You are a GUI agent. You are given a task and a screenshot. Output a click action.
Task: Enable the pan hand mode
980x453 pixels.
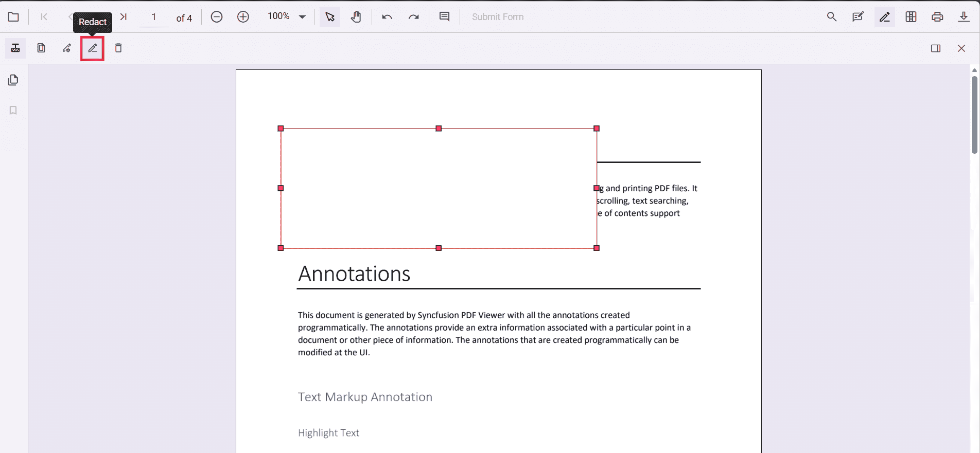(x=356, y=17)
